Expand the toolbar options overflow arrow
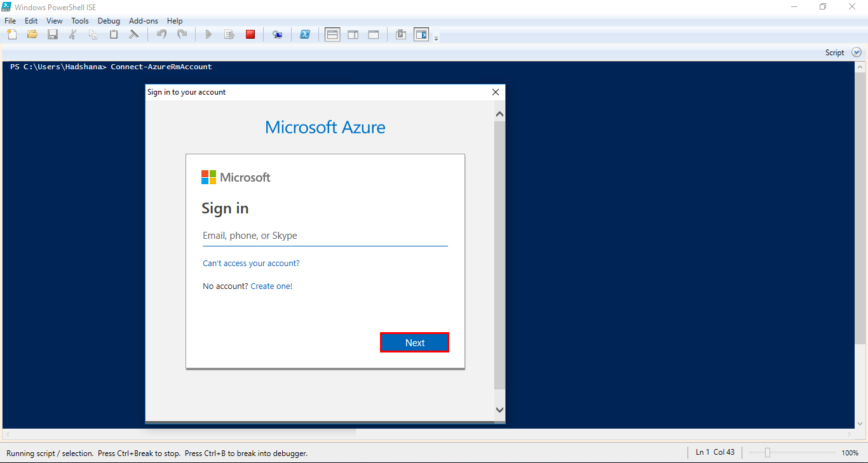This screenshot has height=463, width=868. coord(437,39)
